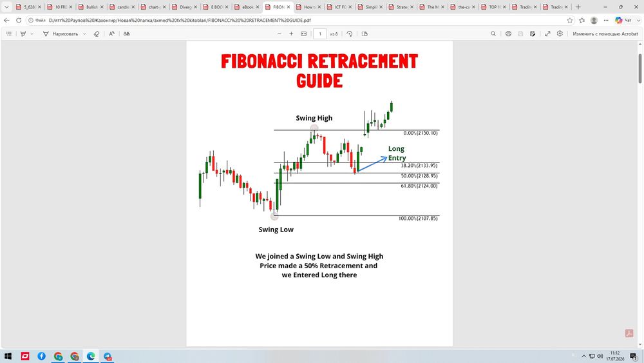Open the browser profile avatar
The width and height of the screenshot is (644, 363).
pyautogui.click(x=594, y=20)
